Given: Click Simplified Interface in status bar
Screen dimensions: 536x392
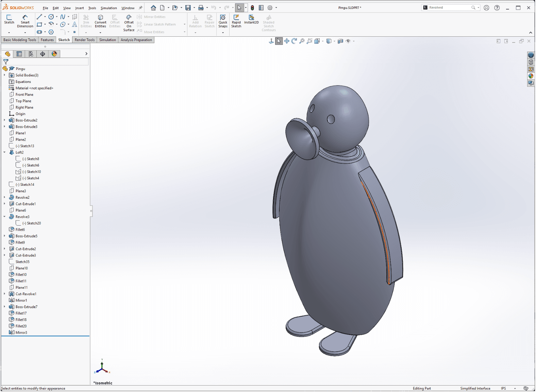Looking at the screenshot, I should [x=475, y=388].
